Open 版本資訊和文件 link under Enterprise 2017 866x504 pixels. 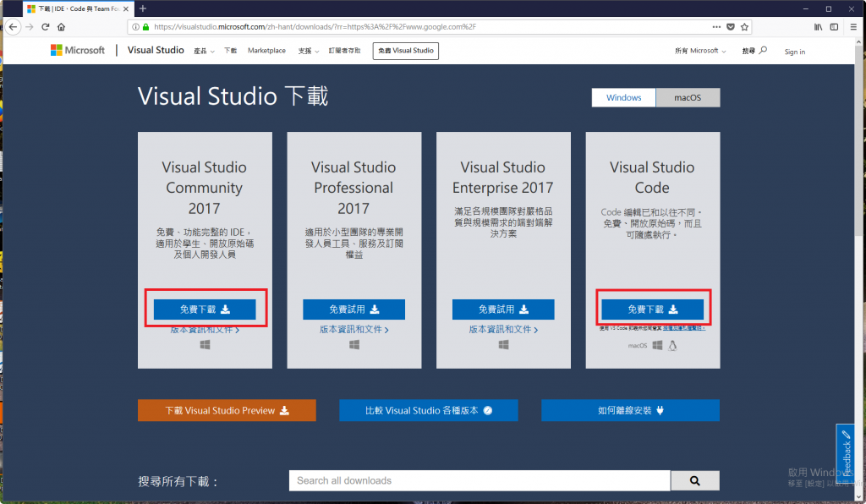(503, 330)
